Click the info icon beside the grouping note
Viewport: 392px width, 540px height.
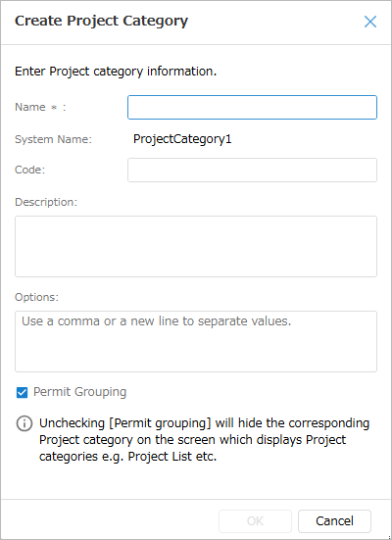tap(24, 423)
